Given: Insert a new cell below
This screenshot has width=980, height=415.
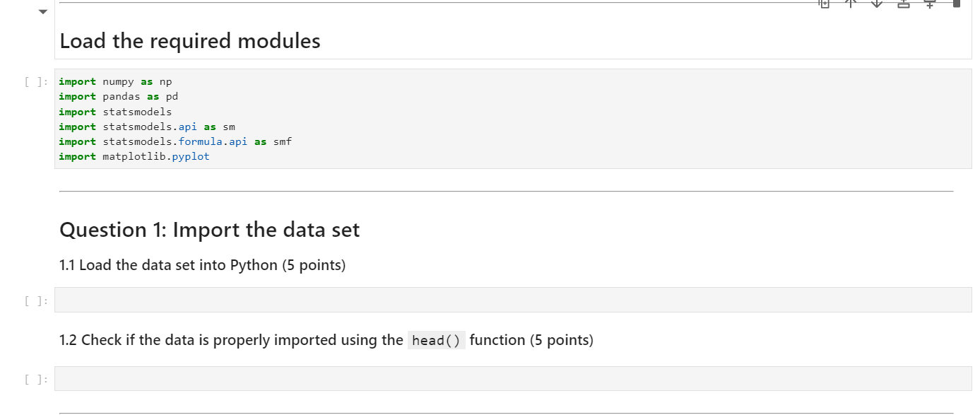Looking at the screenshot, I should (929, 4).
